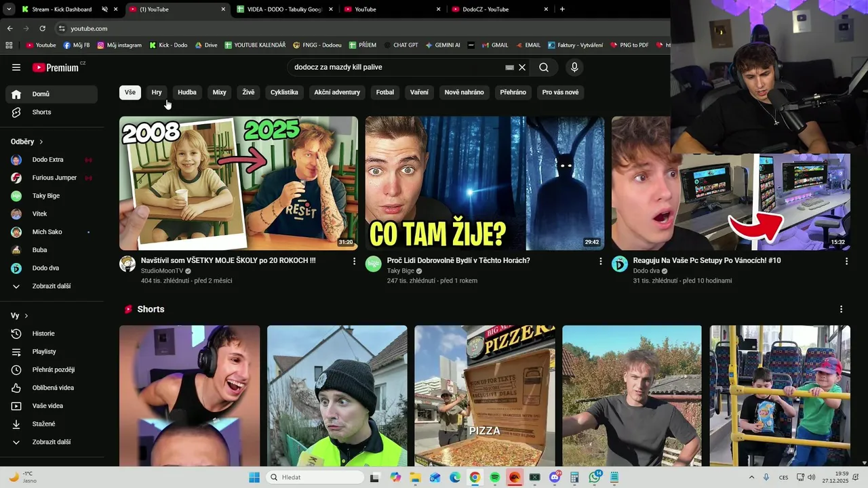
Task: Open the 2008 vs 2025 school video thumbnail
Action: coord(239,183)
